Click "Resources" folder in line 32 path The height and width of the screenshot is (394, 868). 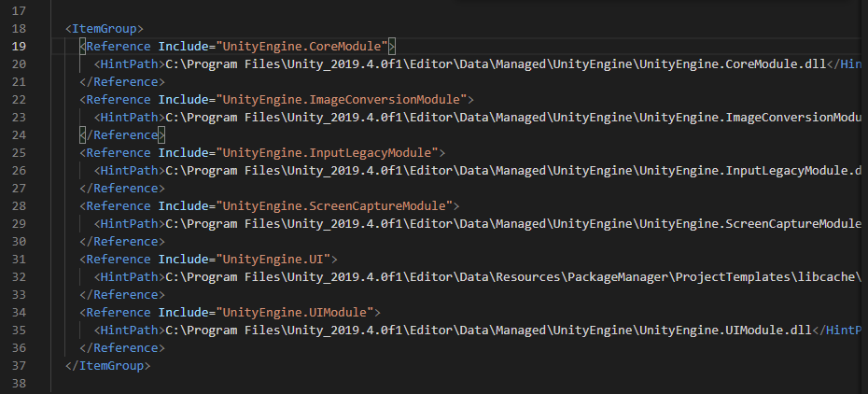pyautogui.click(x=528, y=276)
